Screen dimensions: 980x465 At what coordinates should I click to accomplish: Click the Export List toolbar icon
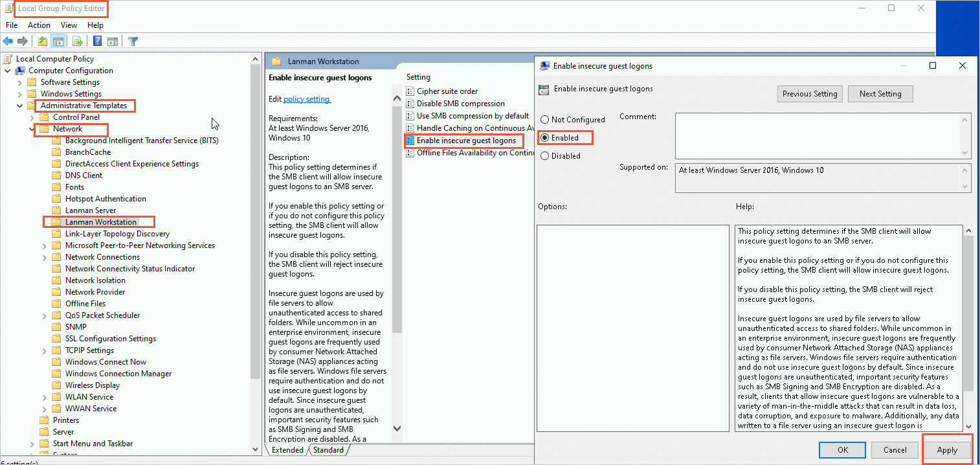[77, 41]
